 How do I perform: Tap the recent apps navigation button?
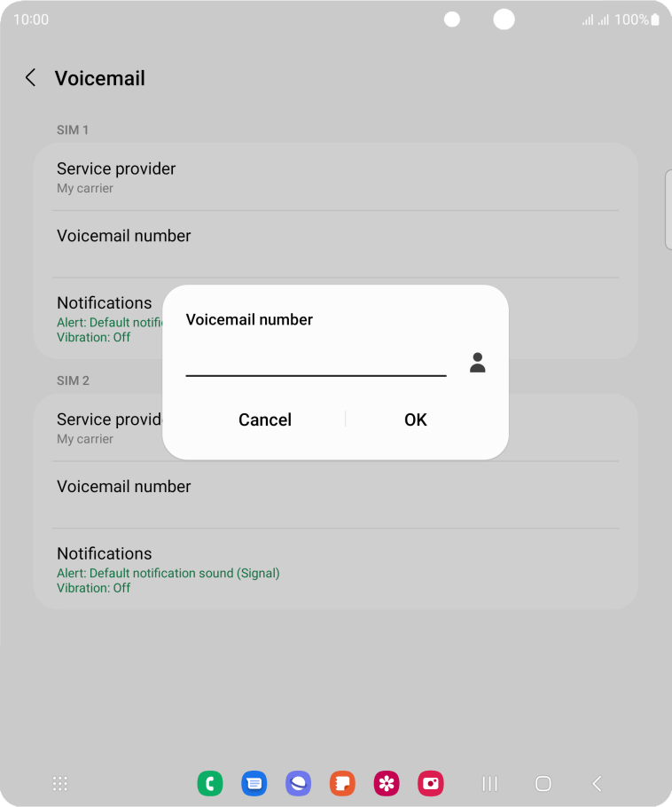click(x=490, y=783)
